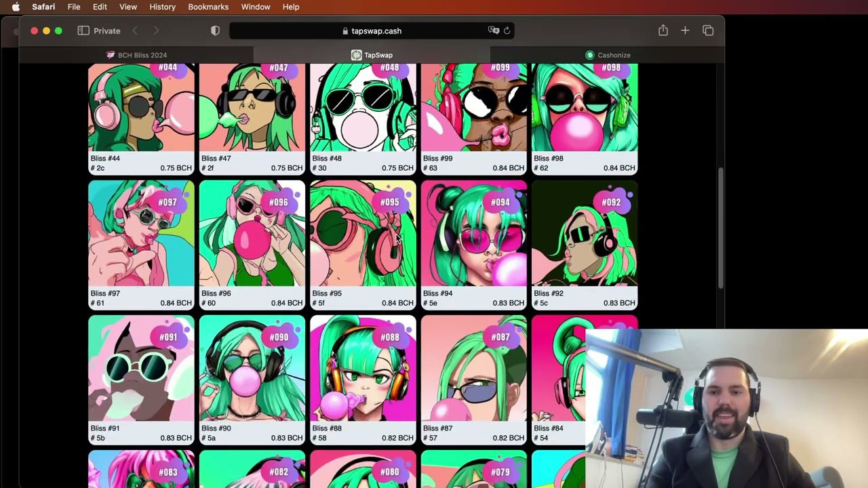The width and height of the screenshot is (868, 488).
Task: Open the Apple menu
Action: tap(16, 7)
